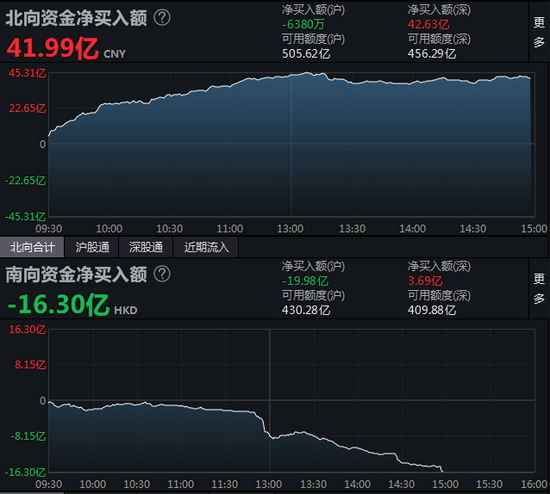Screen dimensions: 550x494
Task: Switch to the 沪股通 tab
Action: point(92,247)
